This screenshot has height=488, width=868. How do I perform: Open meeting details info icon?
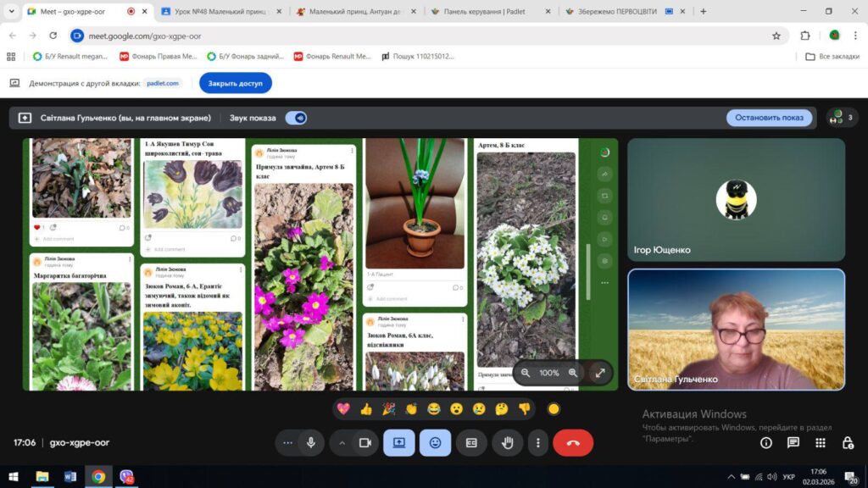pyautogui.click(x=766, y=442)
